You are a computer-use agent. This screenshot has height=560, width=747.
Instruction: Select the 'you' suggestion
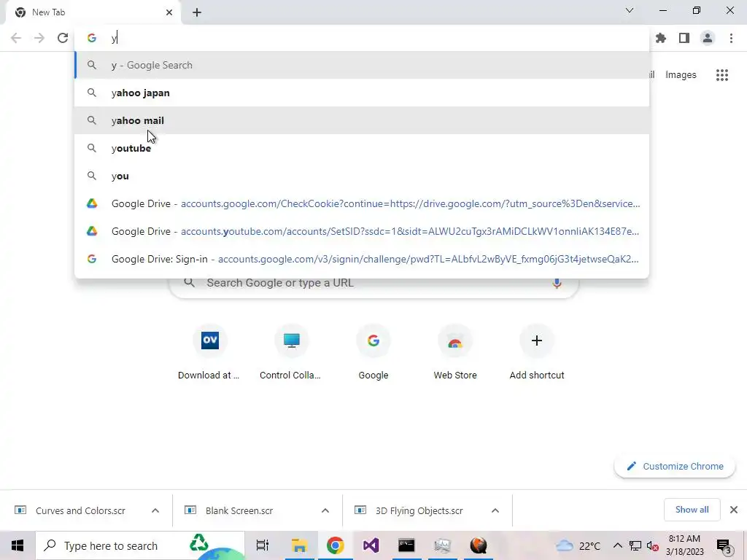[x=362, y=176]
